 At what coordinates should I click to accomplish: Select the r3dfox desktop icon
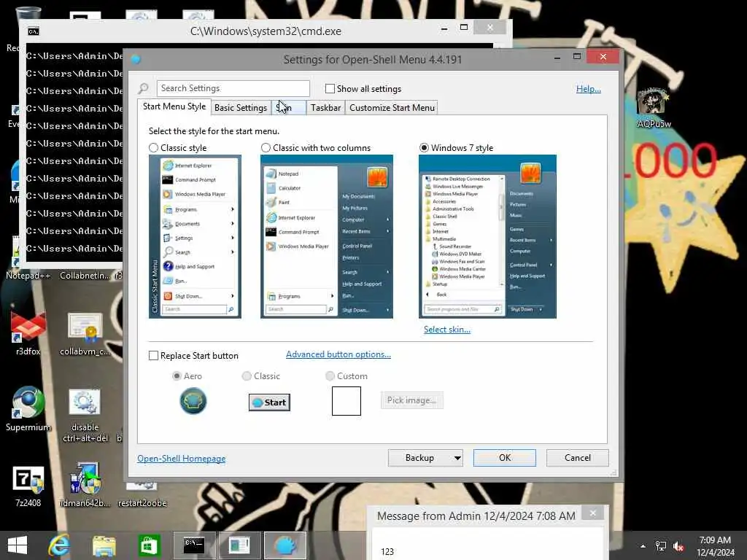pos(28,332)
